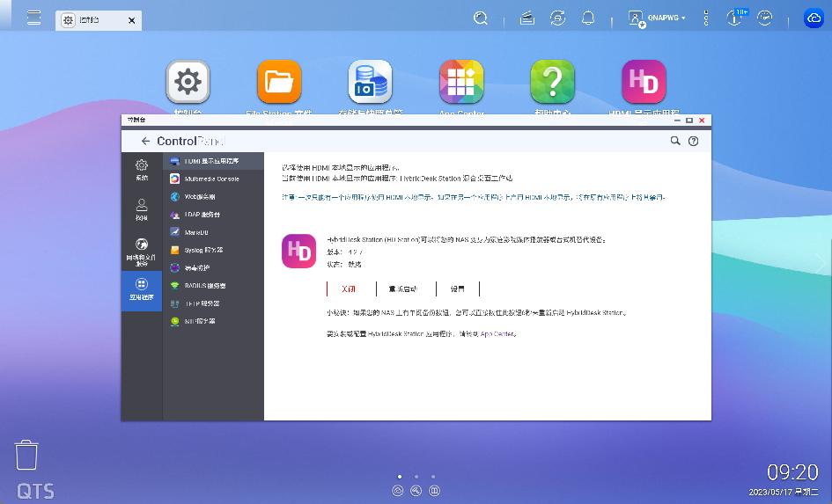The height and width of the screenshot is (504, 832).
Task: Click middle bottom dock circular icon
Action: click(x=416, y=491)
